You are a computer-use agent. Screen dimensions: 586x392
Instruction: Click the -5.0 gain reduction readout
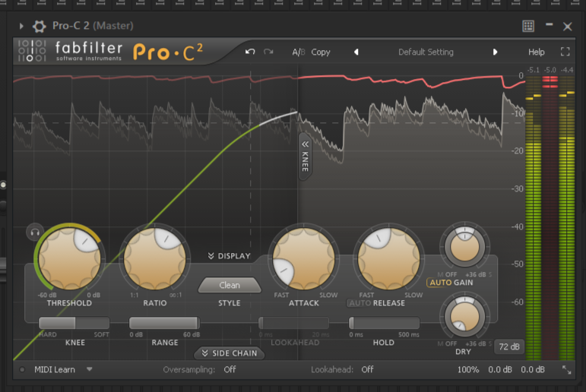click(x=550, y=70)
